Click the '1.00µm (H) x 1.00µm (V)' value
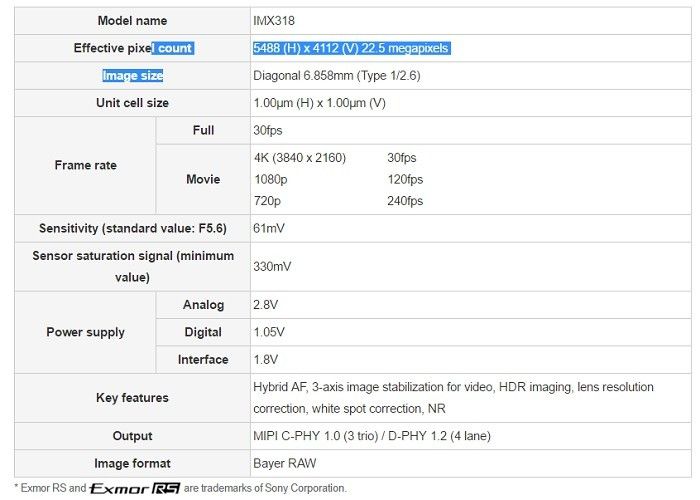Screen dimensions: 700x500 [x=319, y=103]
